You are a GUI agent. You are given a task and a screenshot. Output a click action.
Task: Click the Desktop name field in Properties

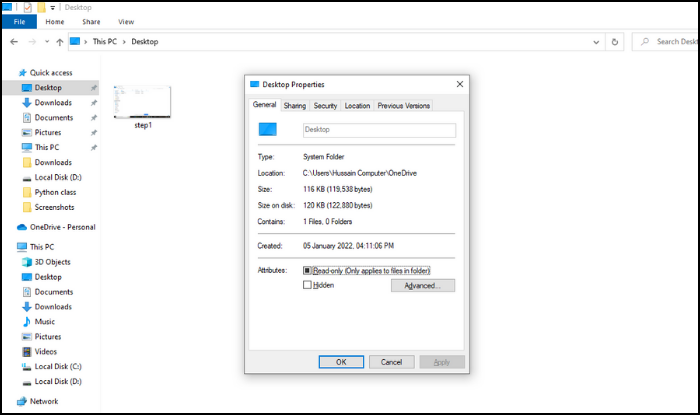(379, 130)
